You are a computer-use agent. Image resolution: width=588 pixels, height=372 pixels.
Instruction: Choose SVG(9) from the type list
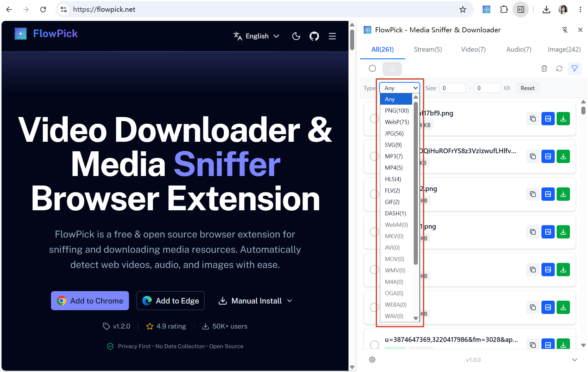pyautogui.click(x=396, y=145)
